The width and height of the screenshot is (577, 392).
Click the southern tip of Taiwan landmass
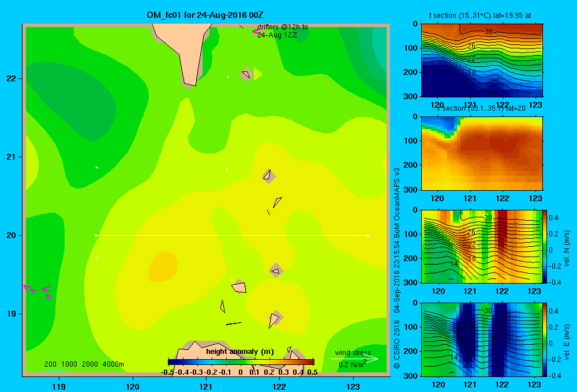click(x=190, y=84)
